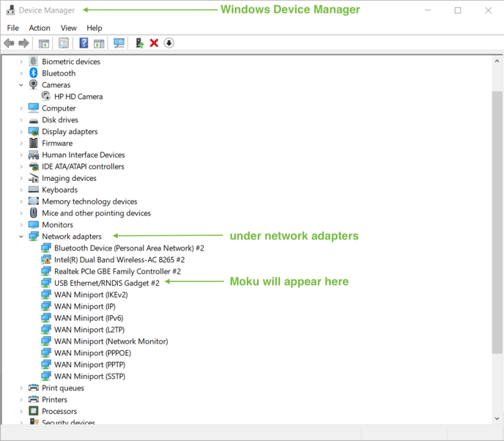Expand the IDE ATA/ATAPI controllers chevron
Viewport: 504px width, 441px height.
(x=21, y=166)
